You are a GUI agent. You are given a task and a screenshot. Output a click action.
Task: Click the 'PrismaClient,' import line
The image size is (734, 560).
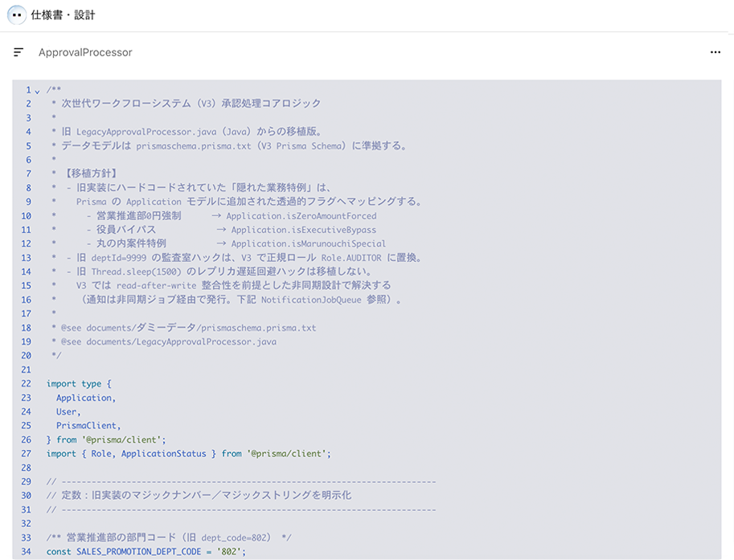[88, 426]
